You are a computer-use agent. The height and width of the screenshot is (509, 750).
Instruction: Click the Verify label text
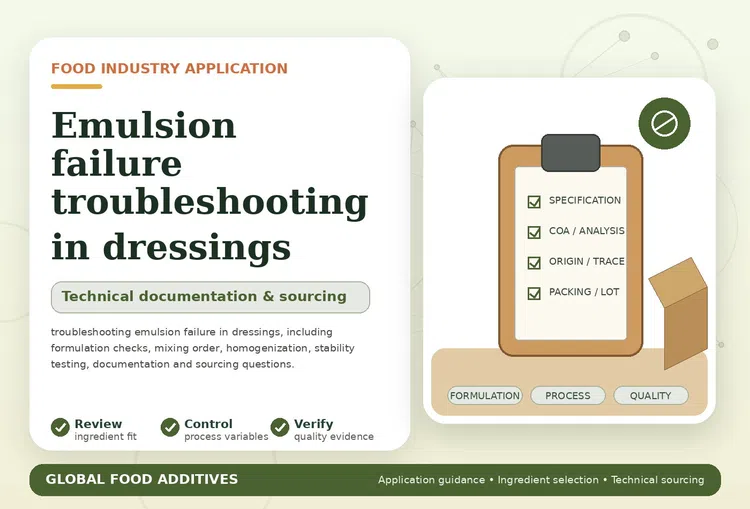[314, 424]
